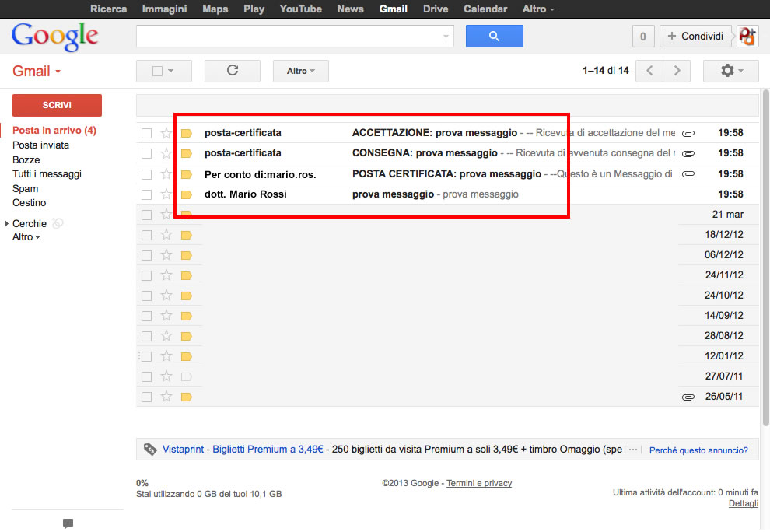This screenshot has height=532, width=770.
Task: Go to previous page of messages arrow
Action: click(x=649, y=71)
